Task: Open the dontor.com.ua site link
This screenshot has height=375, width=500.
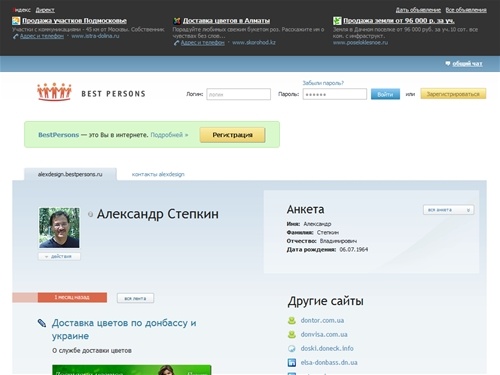Action: click(322, 320)
